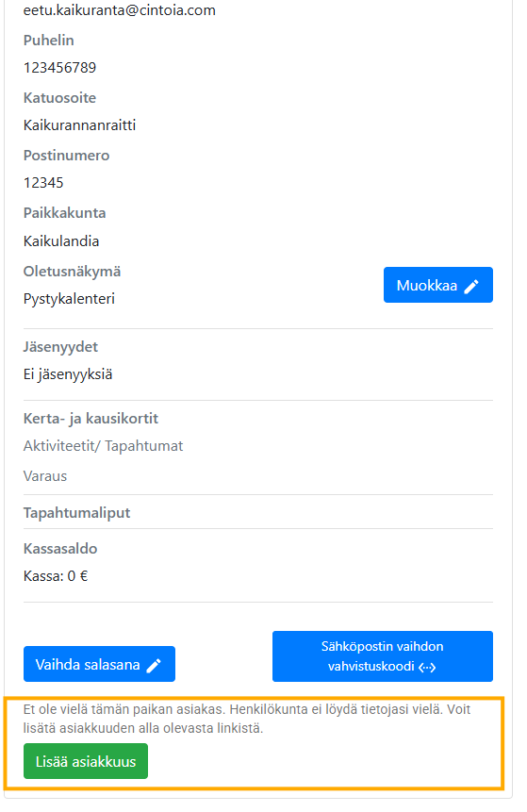527x812 pixels.
Task: Click the pencil icon on Muokkaa button
Action: click(470, 287)
